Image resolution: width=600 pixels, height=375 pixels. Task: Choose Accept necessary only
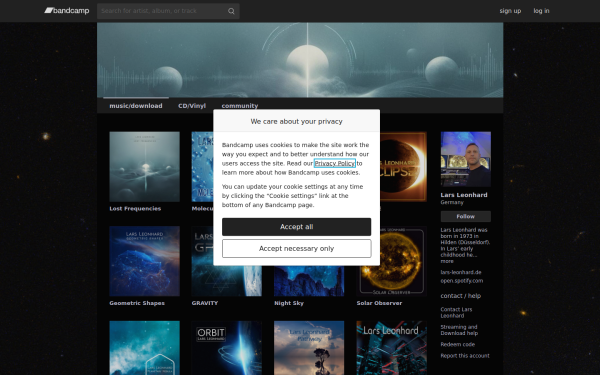297,249
